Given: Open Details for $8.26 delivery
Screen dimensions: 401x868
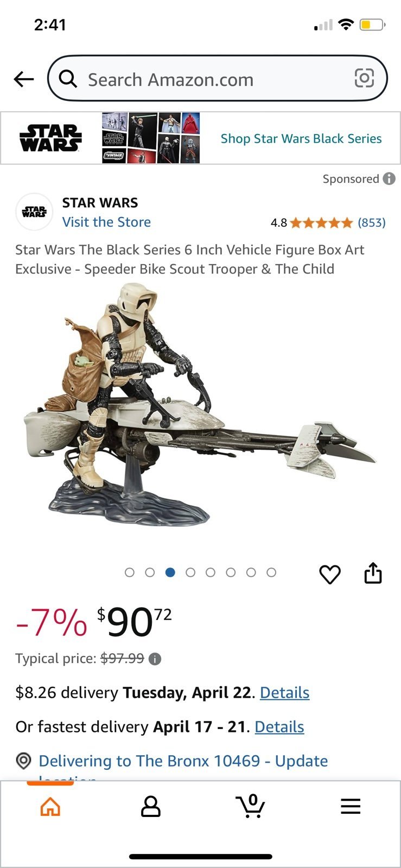Looking at the screenshot, I should tap(285, 693).
